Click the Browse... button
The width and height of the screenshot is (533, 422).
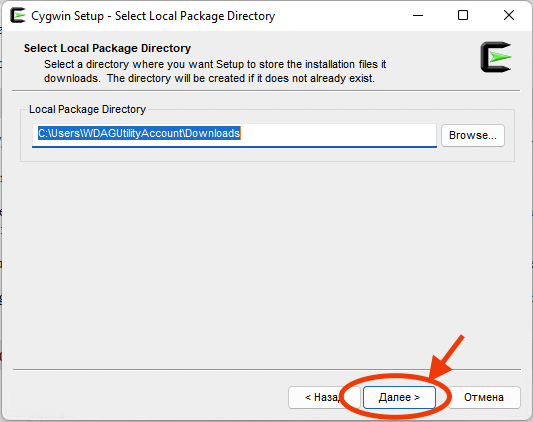472,135
